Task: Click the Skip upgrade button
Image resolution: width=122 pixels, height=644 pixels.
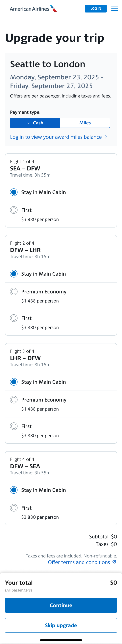Action: coord(61,625)
